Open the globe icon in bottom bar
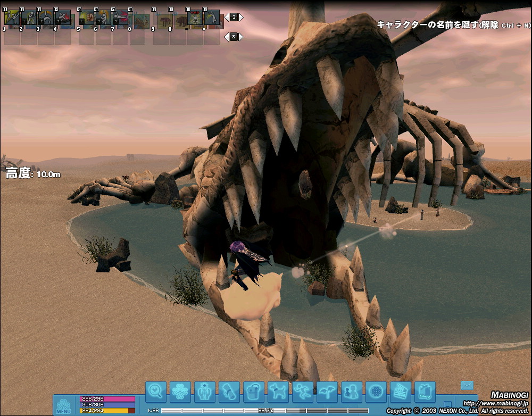Viewport: 532px width, 416px height. (376, 392)
